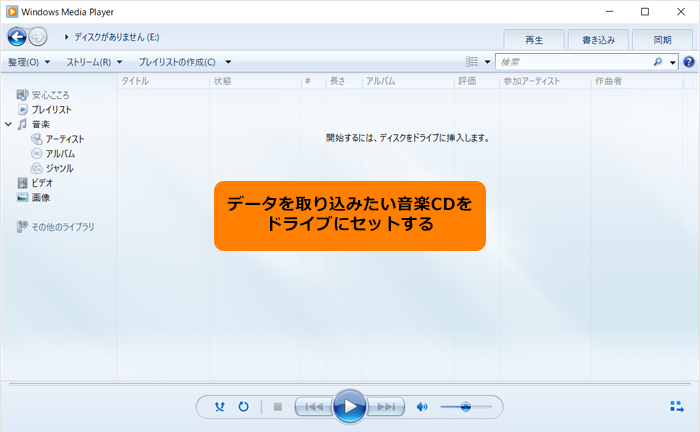Sort by the アルバム column header
The height and width of the screenshot is (432, 700).
408,81
